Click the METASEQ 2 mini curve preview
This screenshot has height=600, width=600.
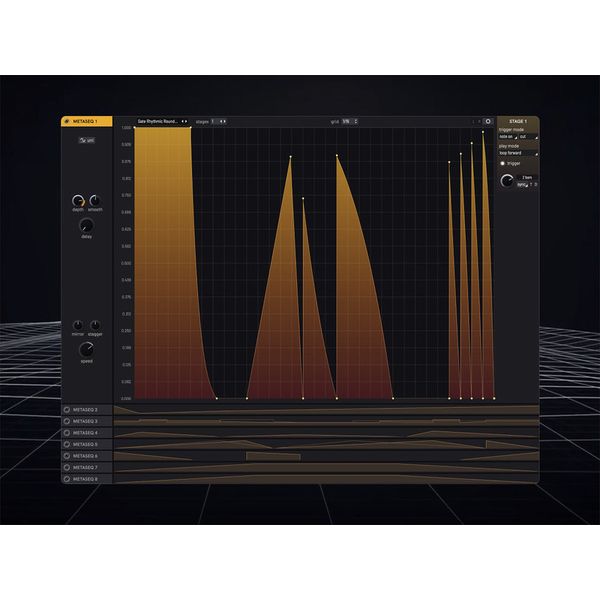[326, 409]
